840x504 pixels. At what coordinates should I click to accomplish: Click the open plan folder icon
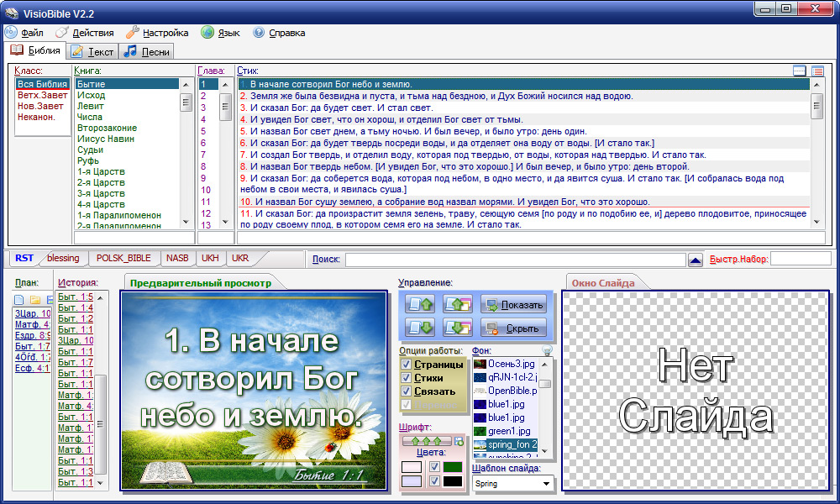(x=34, y=300)
